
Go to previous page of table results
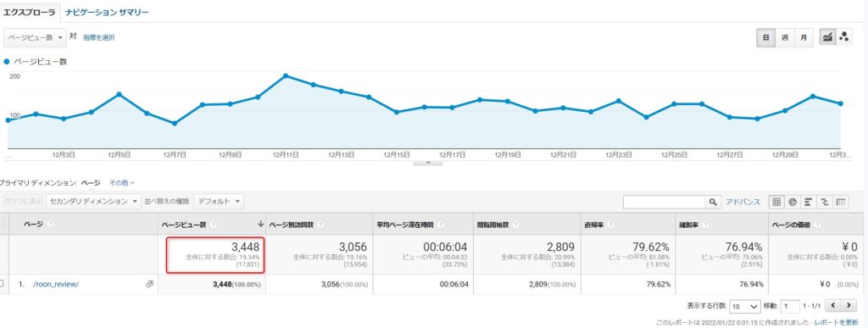pos(833,305)
